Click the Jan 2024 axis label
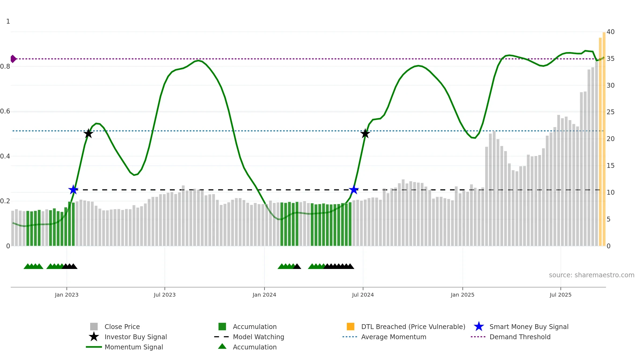 point(264,295)
